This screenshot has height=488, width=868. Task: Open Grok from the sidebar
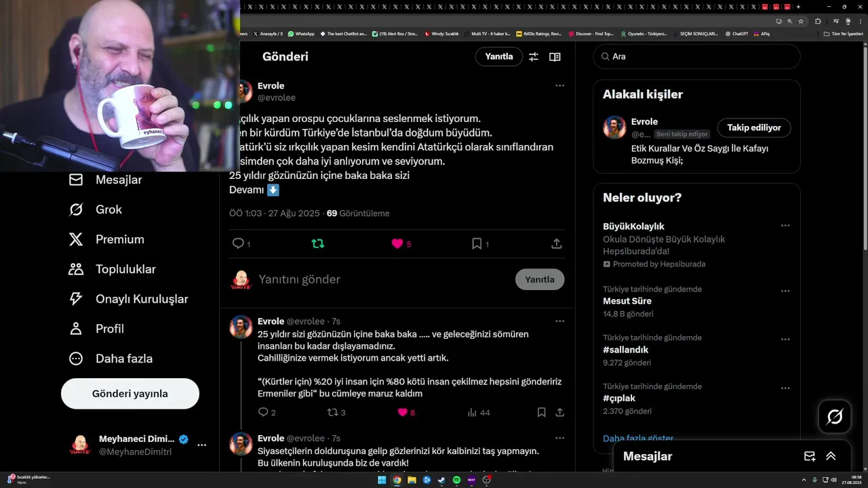95,209
